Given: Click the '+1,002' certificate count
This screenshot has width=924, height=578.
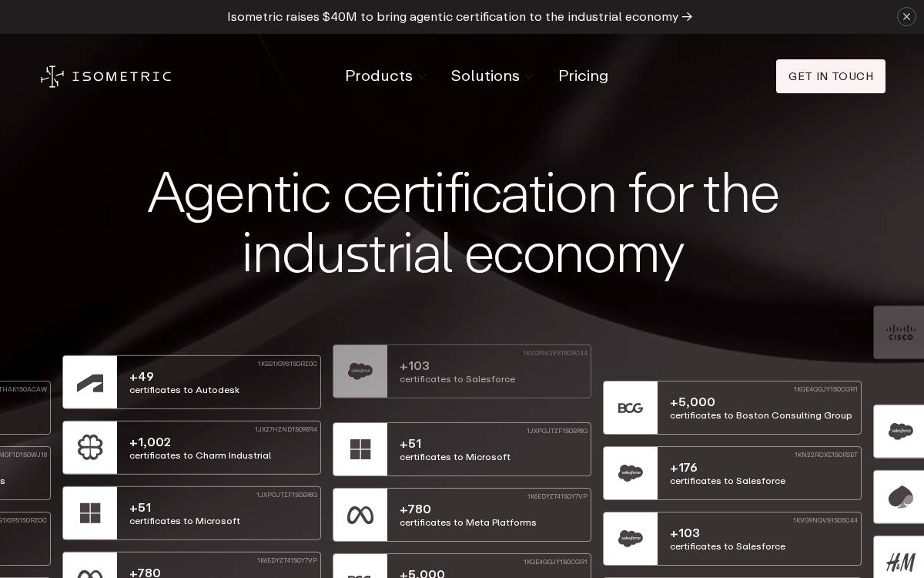Looking at the screenshot, I should pos(150,442).
